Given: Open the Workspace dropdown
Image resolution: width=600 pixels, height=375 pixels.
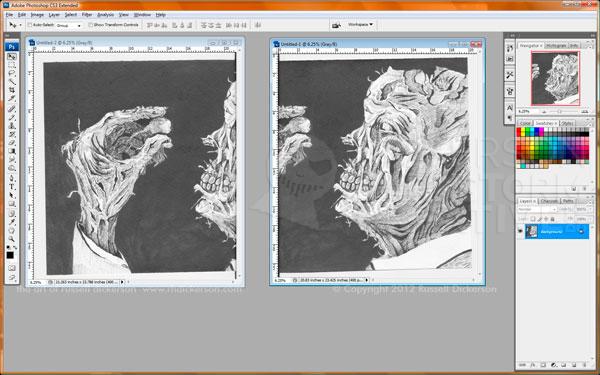Looking at the screenshot, I should [x=360, y=24].
